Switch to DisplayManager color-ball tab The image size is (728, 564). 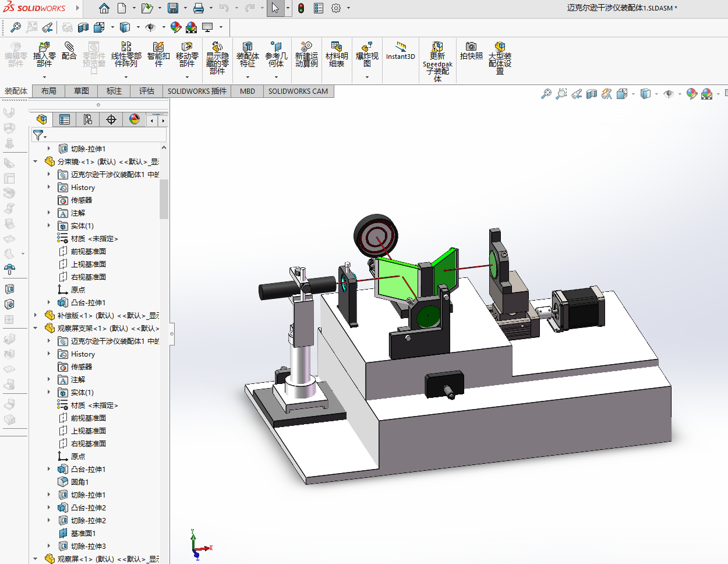point(135,119)
